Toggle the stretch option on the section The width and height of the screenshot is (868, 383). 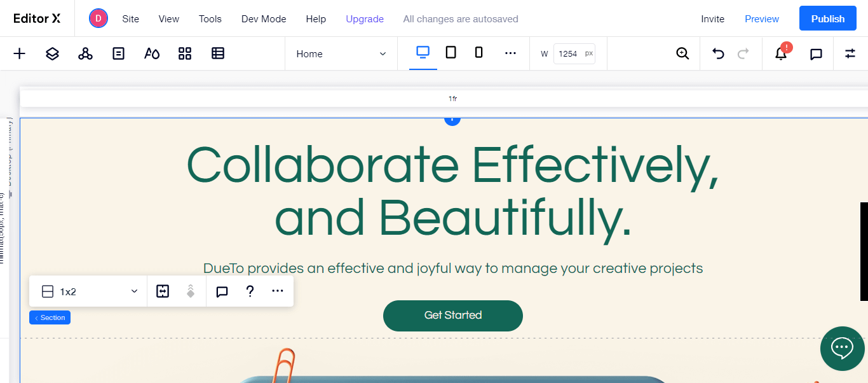[163, 291]
